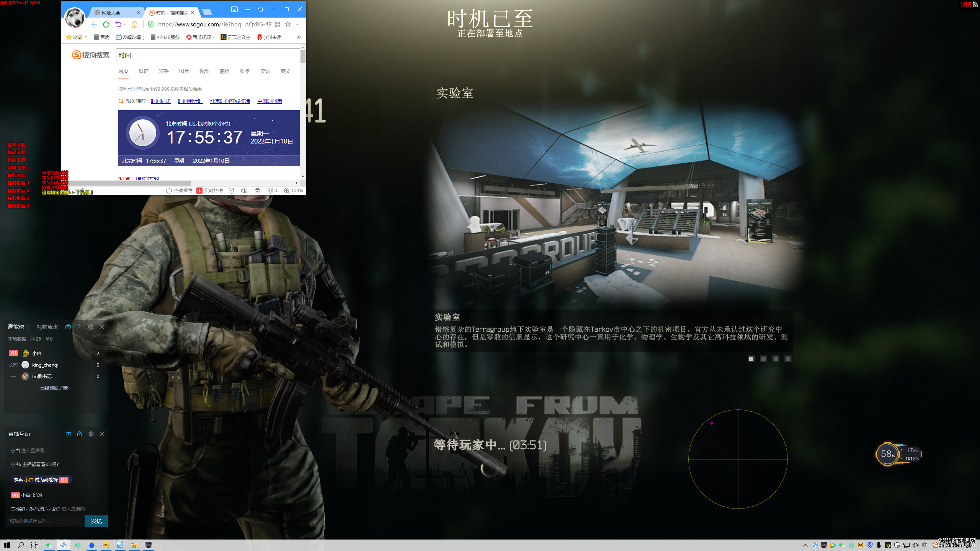Select the 知乎 search category tab

click(164, 71)
